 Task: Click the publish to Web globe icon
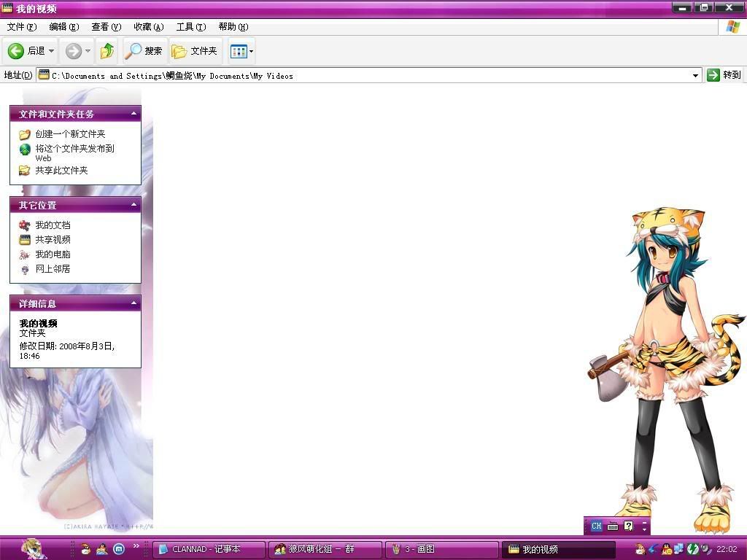(x=25, y=149)
